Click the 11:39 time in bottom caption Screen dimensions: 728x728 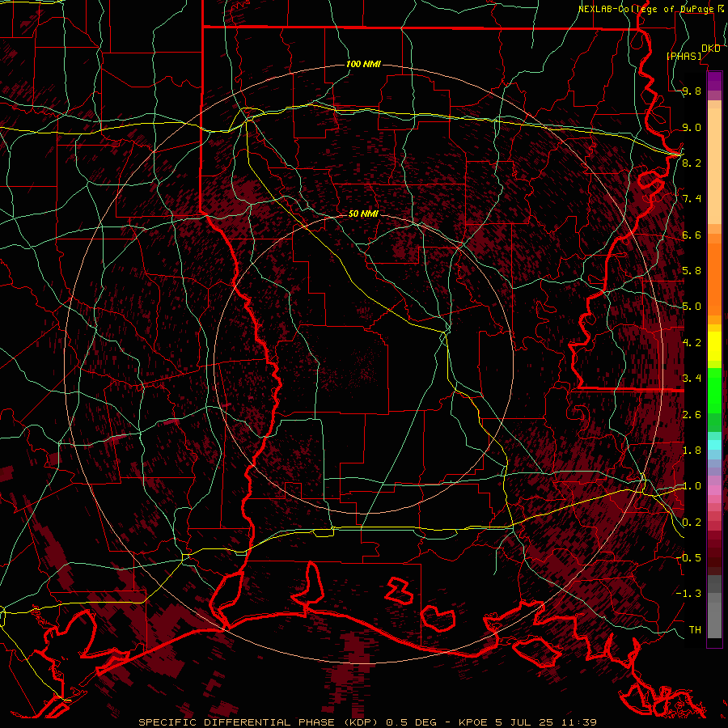pos(581,722)
